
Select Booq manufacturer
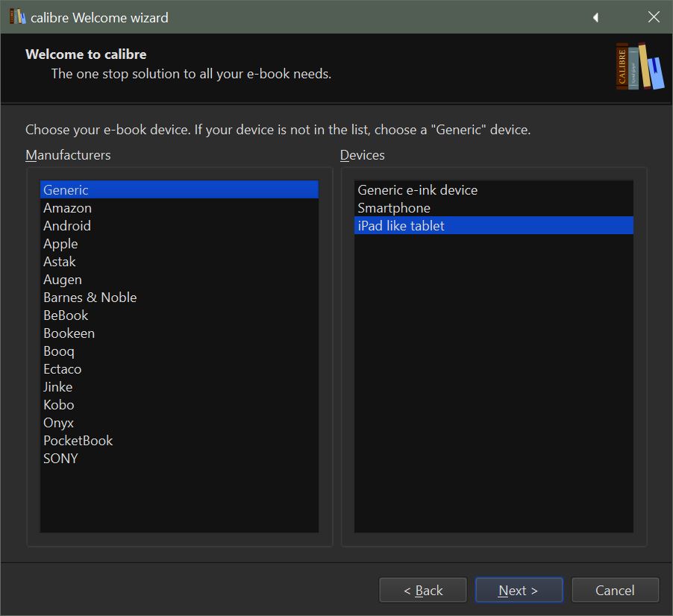click(x=179, y=351)
